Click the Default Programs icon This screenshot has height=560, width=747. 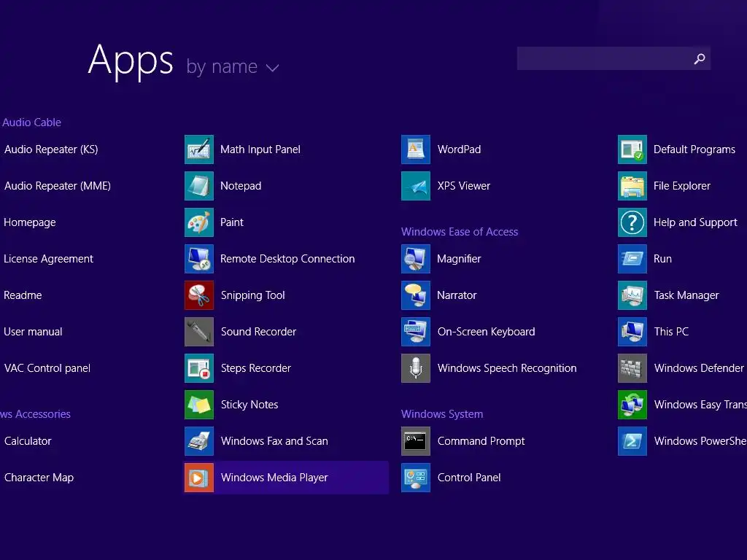632,149
